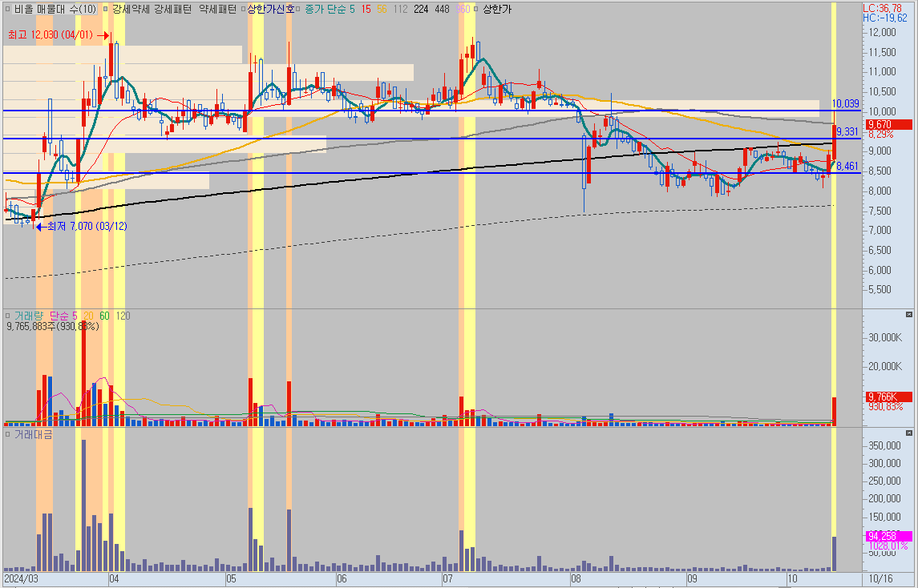Click the 04 month label on date axis
The height and width of the screenshot is (588, 918).
[x=114, y=578]
